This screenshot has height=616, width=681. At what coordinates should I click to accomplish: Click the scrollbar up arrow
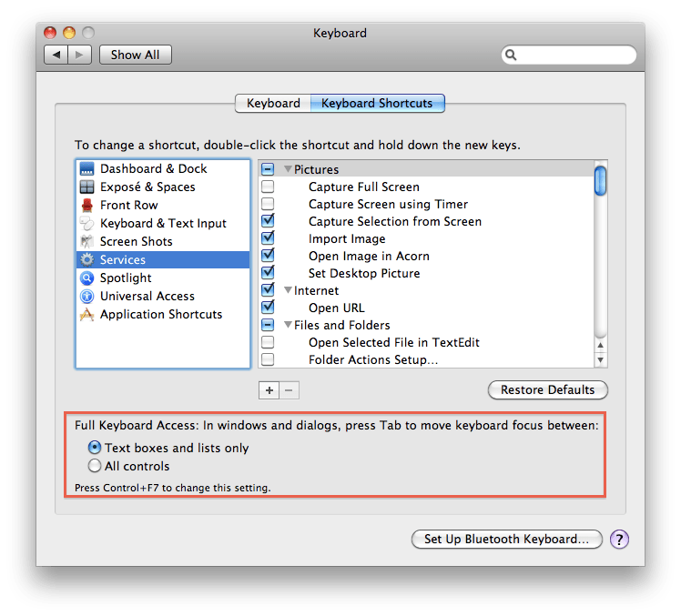pyautogui.click(x=600, y=346)
